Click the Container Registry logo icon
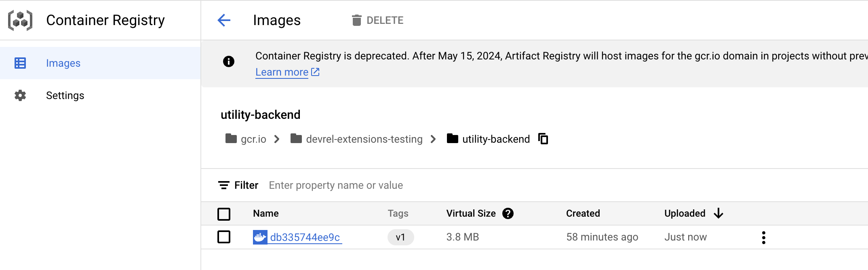The width and height of the screenshot is (868, 270). [20, 20]
